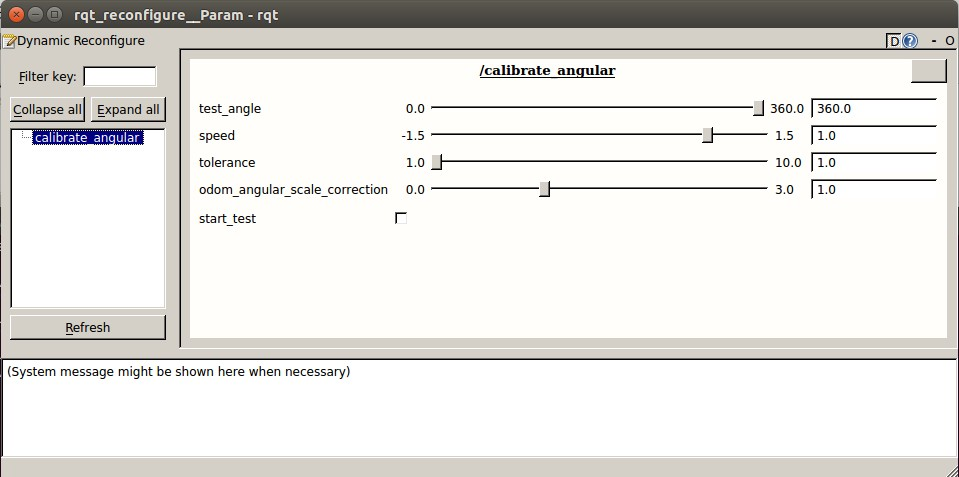
Task: Click the tolerance parameter label
Action: click(227, 163)
